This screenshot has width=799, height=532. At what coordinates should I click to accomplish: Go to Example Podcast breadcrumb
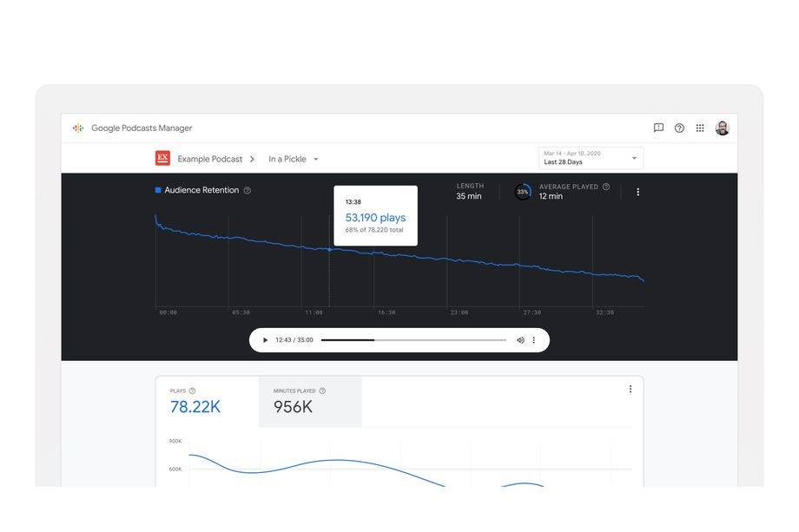tap(210, 159)
